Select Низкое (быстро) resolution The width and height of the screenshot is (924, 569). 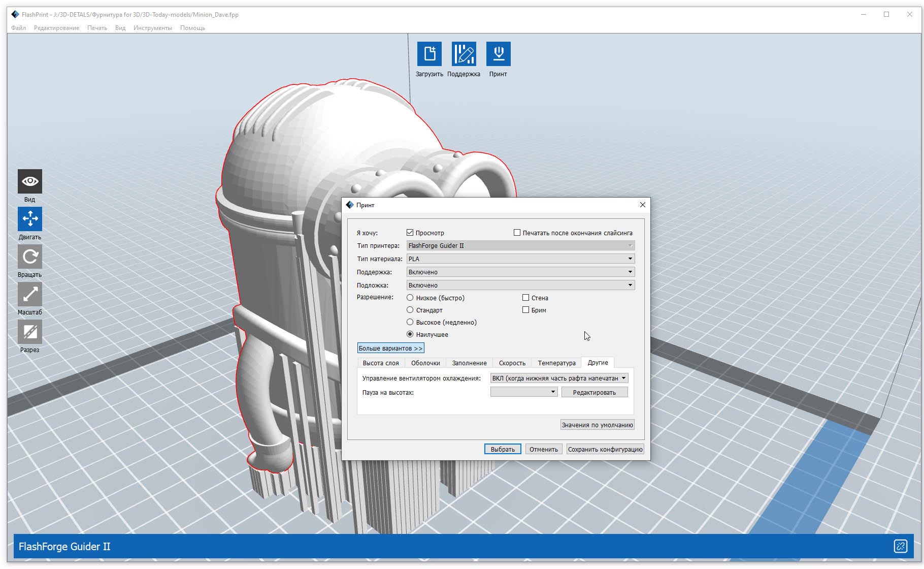(410, 298)
